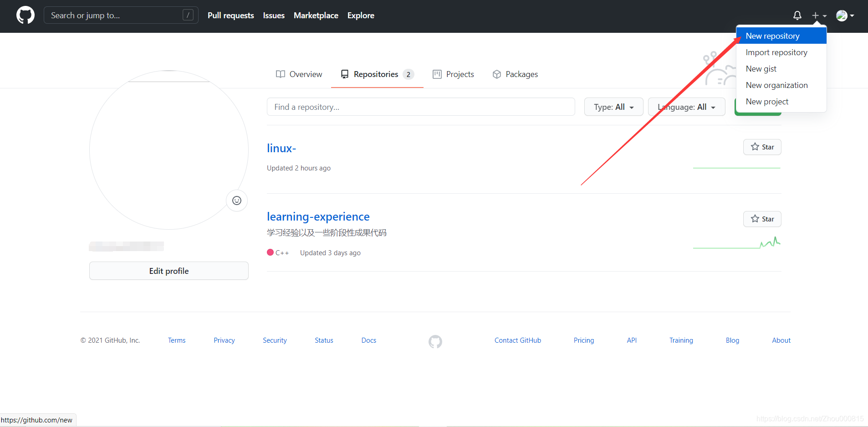Open Marketplace in top navigation
Image resolution: width=868 pixels, height=427 pixels.
316,15
